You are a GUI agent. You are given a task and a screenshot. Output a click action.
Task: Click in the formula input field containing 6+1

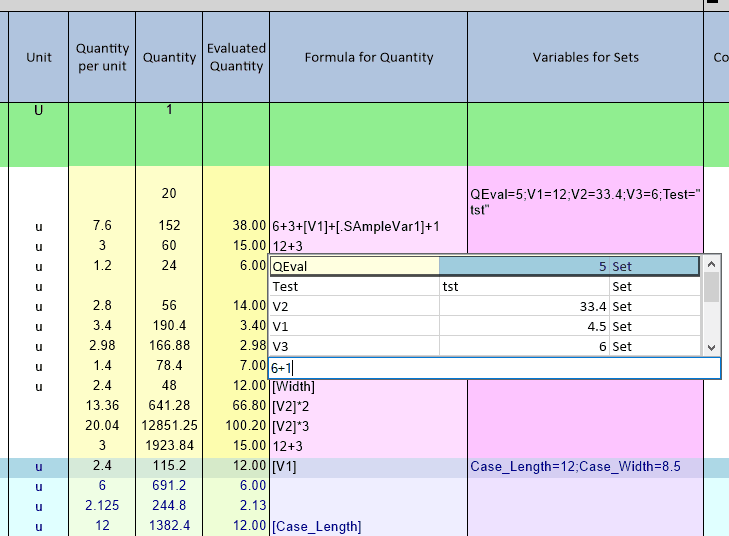[x=494, y=368]
